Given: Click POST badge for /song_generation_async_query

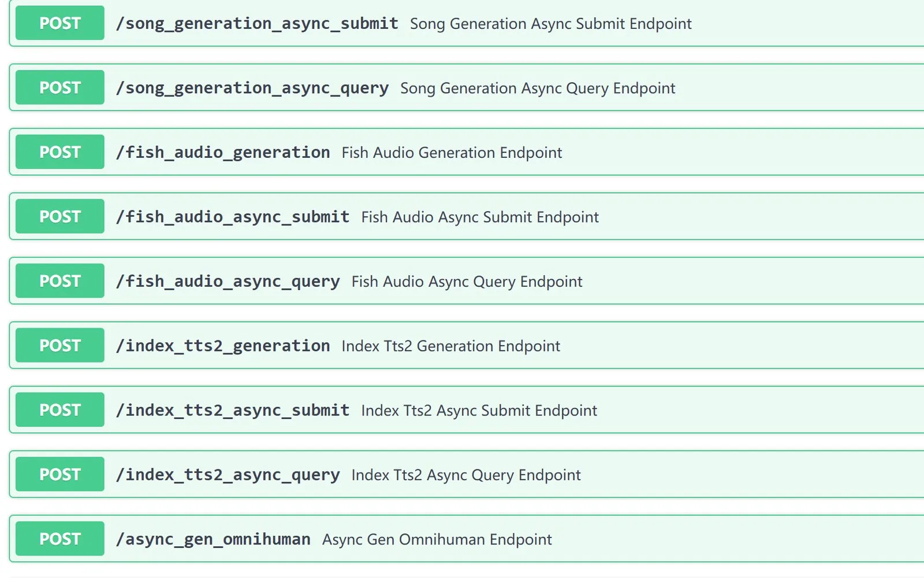Looking at the screenshot, I should (x=60, y=87).
